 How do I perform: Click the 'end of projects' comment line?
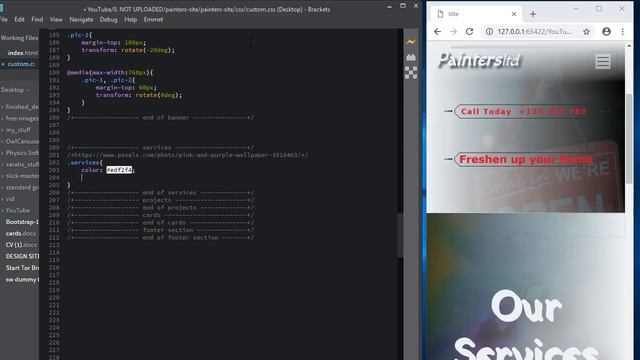click(x=160, y=208)
